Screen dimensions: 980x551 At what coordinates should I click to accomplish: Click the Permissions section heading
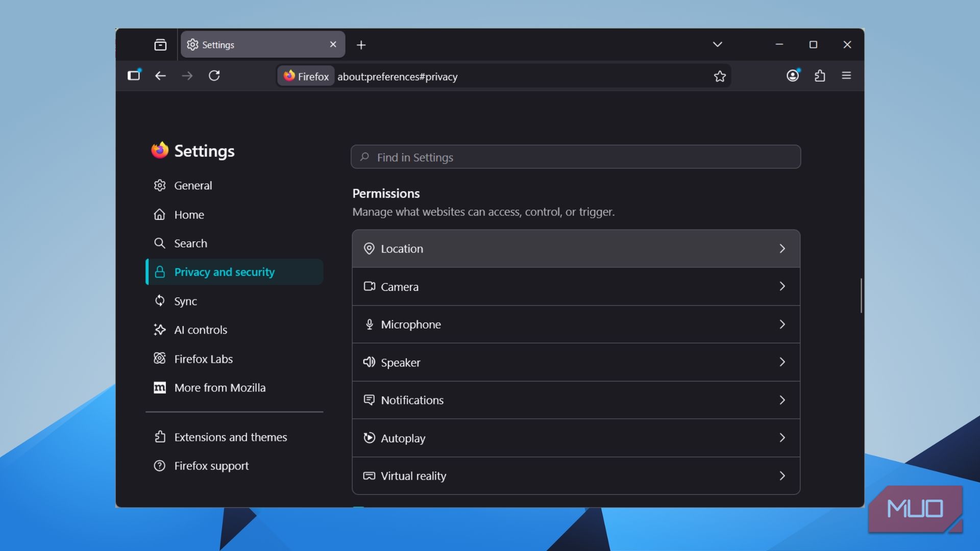[x=386, y=193]
